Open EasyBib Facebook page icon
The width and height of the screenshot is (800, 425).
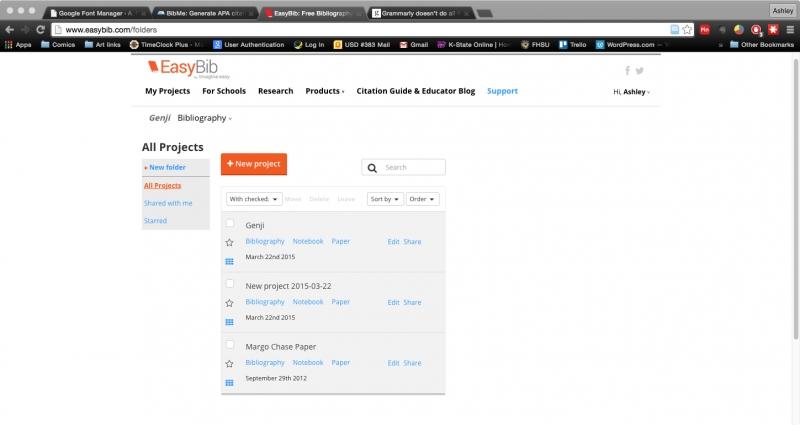627,70
